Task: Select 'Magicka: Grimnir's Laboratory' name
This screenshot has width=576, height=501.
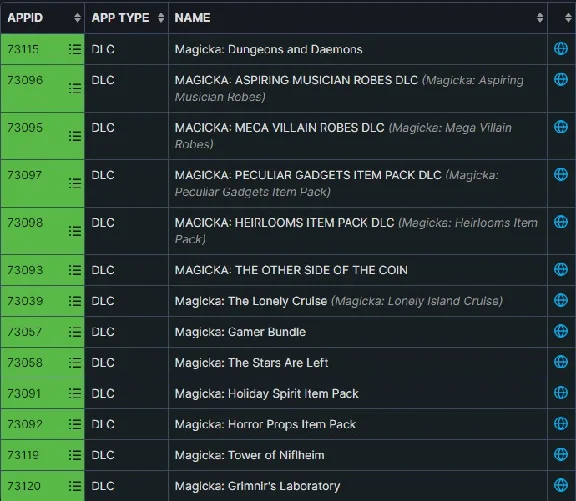Action: [257, 486]
